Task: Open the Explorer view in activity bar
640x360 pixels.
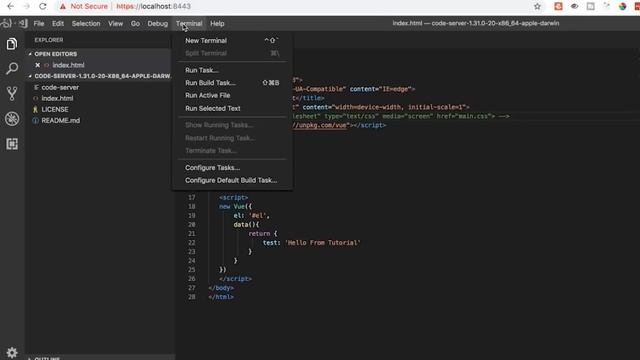Action: point(12,44)
